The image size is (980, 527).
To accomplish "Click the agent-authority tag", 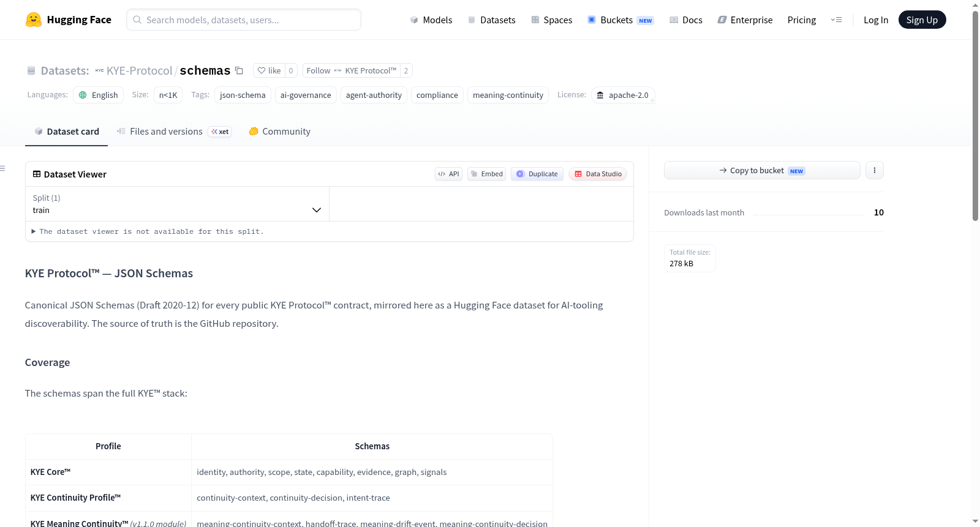I will pos(374,95).
